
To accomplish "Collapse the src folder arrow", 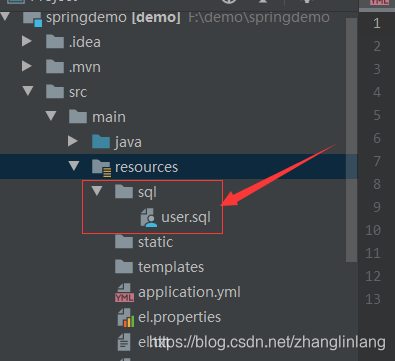I will click(28, 91).
